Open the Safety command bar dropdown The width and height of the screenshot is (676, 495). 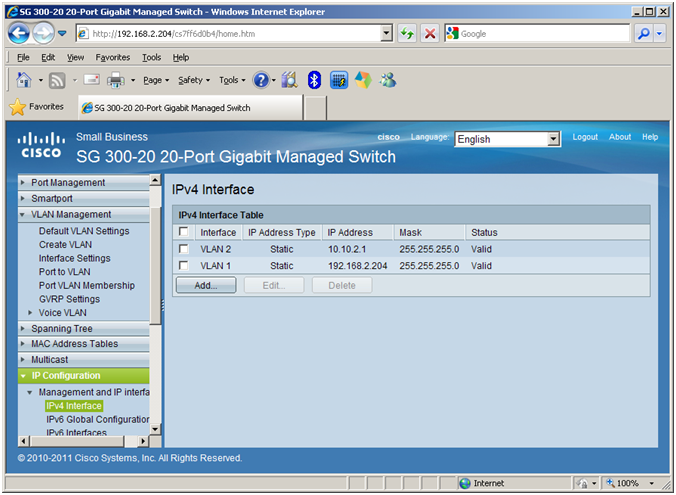tap(194, 80)
